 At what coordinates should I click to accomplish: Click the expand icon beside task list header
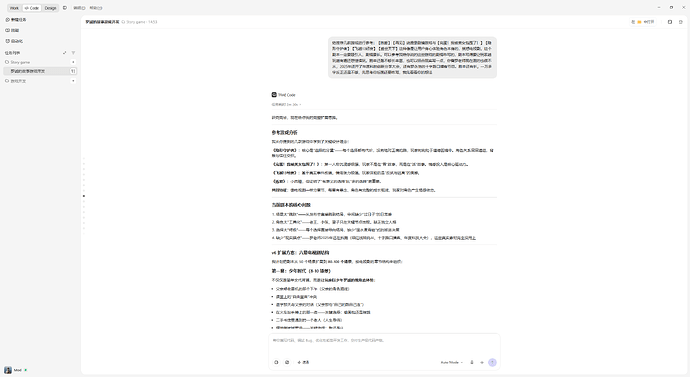click(x=65, y=53)
